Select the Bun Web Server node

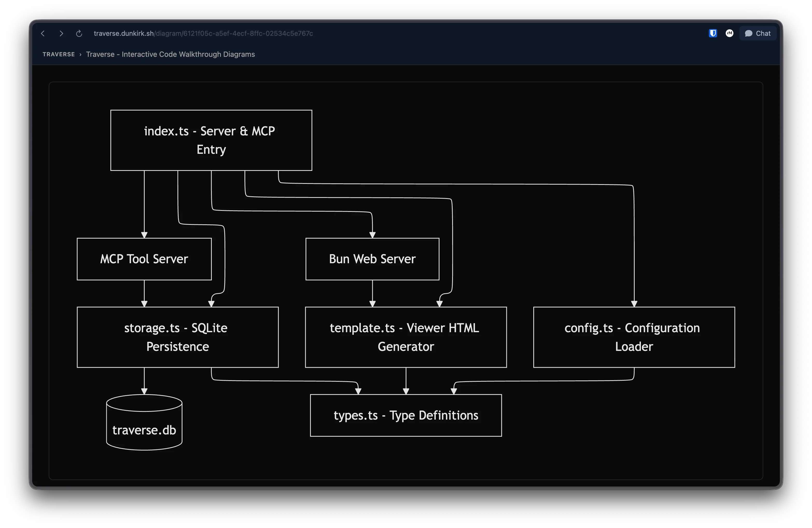(x=372, y=259)
